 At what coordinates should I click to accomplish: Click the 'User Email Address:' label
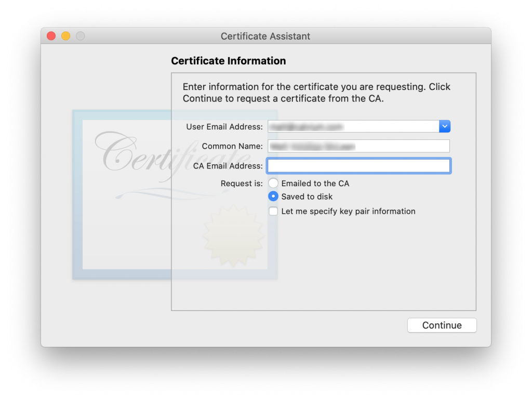(224, 127)
